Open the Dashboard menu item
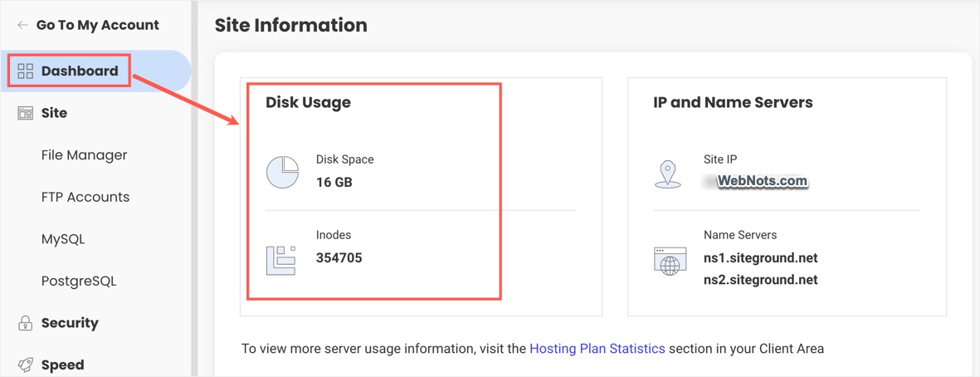 (95, 71)
